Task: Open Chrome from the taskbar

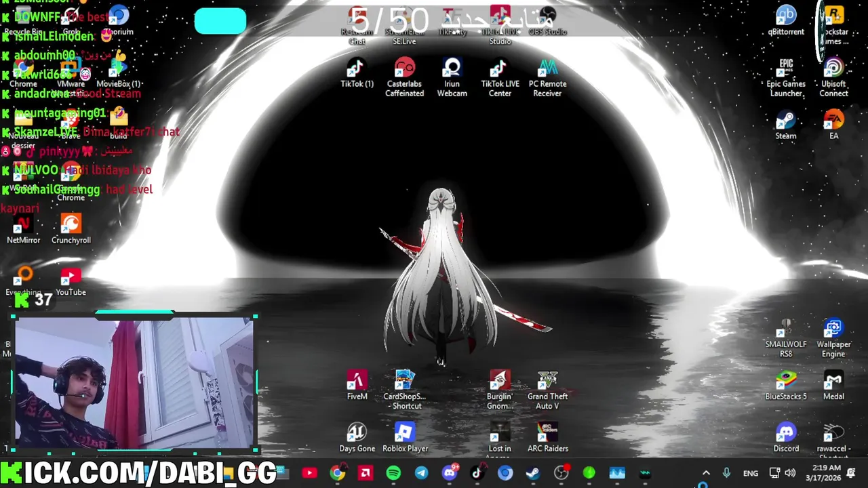Action: click(x=337, y=473)
